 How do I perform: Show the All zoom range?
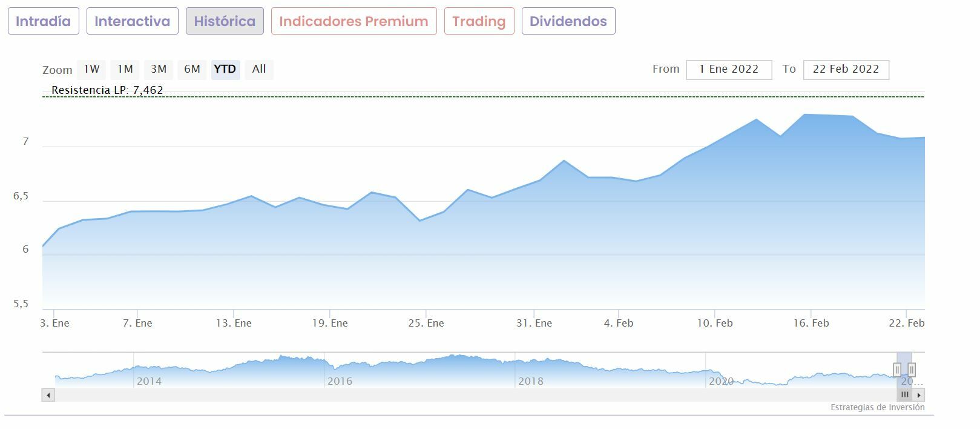(259, 69)
